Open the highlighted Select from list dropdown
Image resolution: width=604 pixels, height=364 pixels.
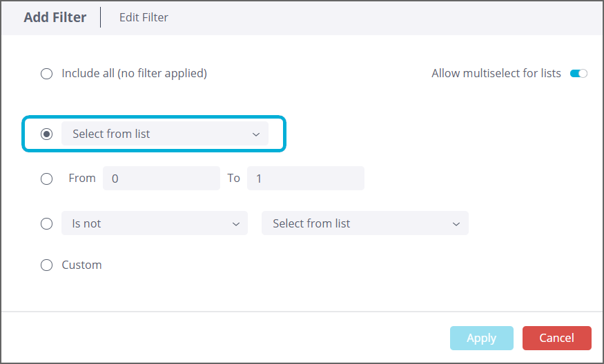point(164,134)
